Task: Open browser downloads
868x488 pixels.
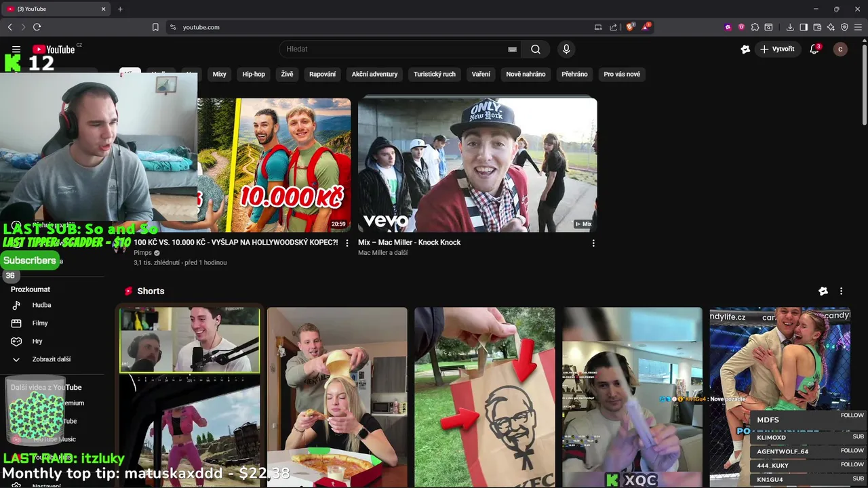Action: [790, 27]
